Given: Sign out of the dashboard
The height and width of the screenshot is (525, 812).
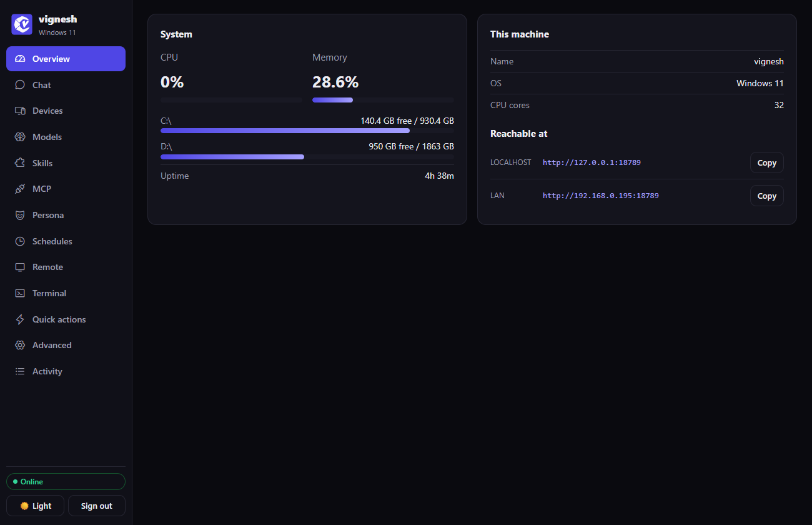Looking at the screenshot, I should (x=97, y=506).
